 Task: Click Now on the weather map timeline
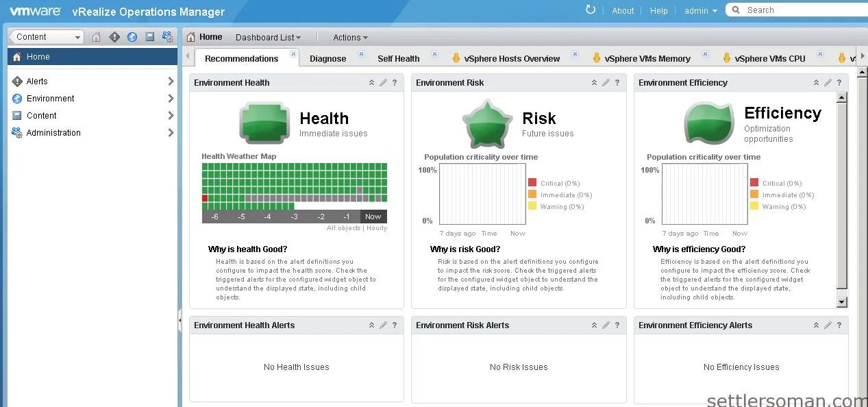pyautogui.click(x=373, y=217)
